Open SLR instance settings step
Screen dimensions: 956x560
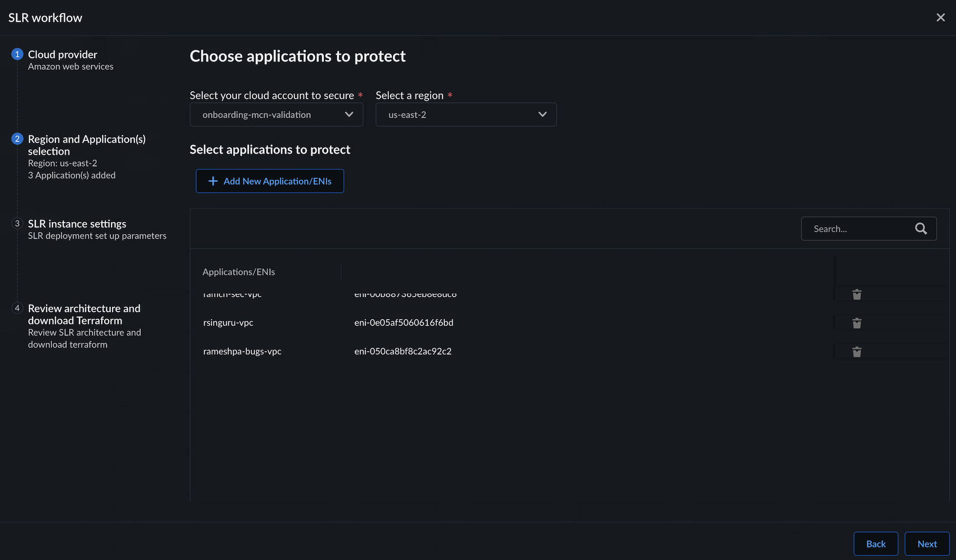[x=77, y=224]
